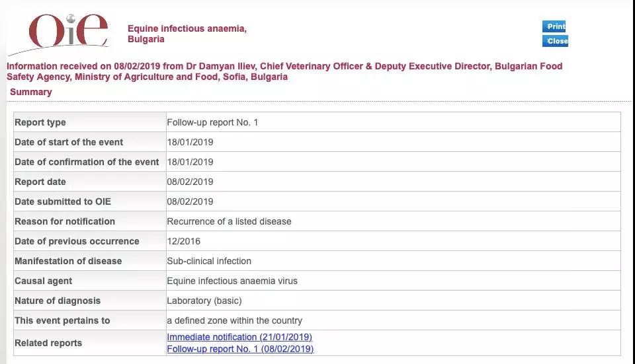The image size is (635, 364).
Task: Click the defined zone within the country value
Action: tap(234, 320)
